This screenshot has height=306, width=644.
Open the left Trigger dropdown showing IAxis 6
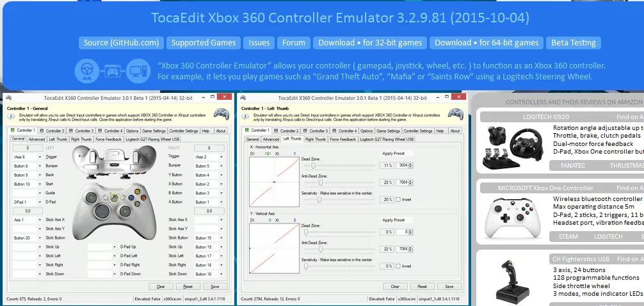[x=28, y=157]
